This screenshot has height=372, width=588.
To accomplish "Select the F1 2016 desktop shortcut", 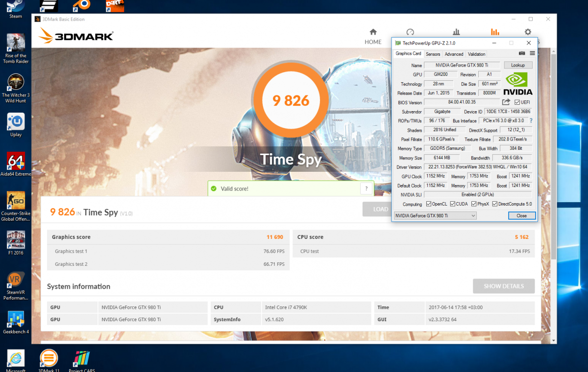I will point(16,243).
